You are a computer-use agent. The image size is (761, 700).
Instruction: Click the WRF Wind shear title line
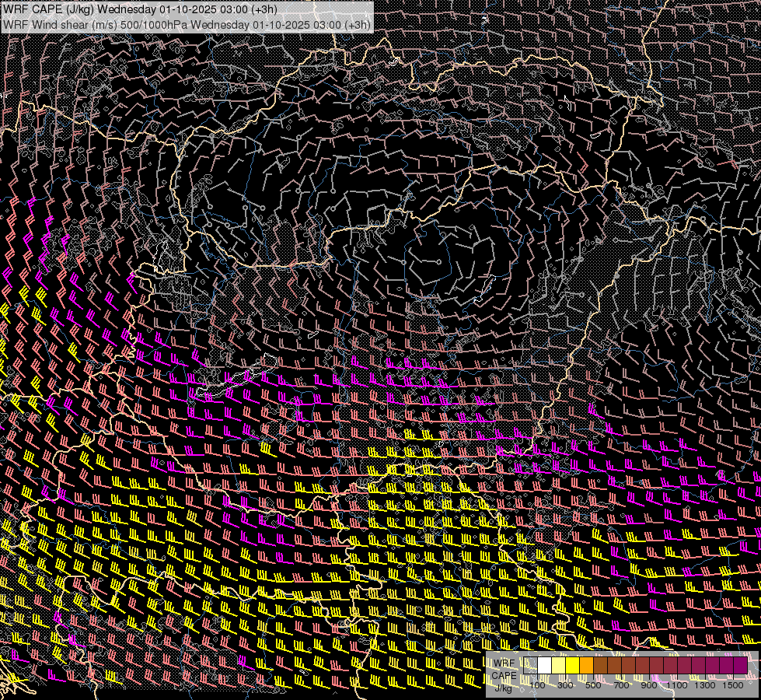pos(187,24)
